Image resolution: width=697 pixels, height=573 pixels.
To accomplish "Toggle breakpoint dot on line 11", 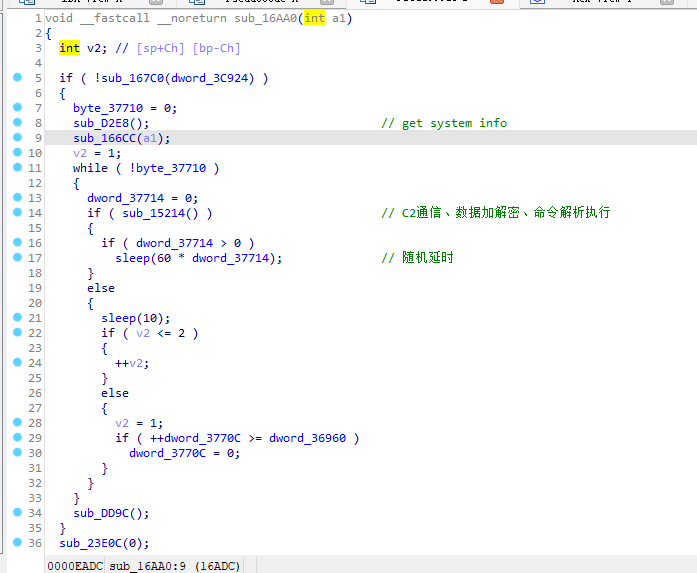I will [17, 167].
